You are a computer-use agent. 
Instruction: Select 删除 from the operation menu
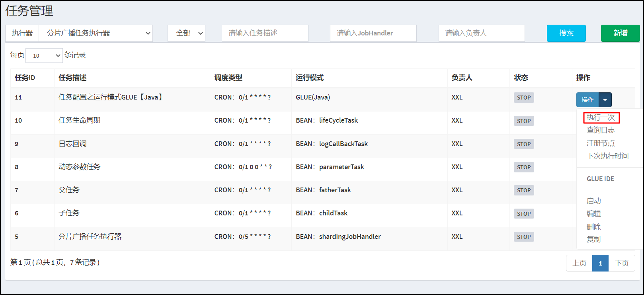(x=593, y=227)
